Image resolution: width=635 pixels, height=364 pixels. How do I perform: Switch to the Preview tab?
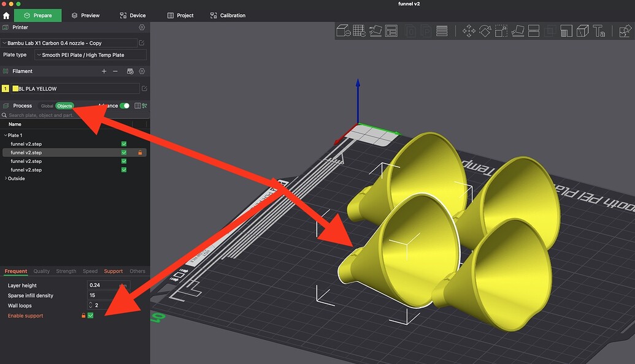[x=85, y=15]
